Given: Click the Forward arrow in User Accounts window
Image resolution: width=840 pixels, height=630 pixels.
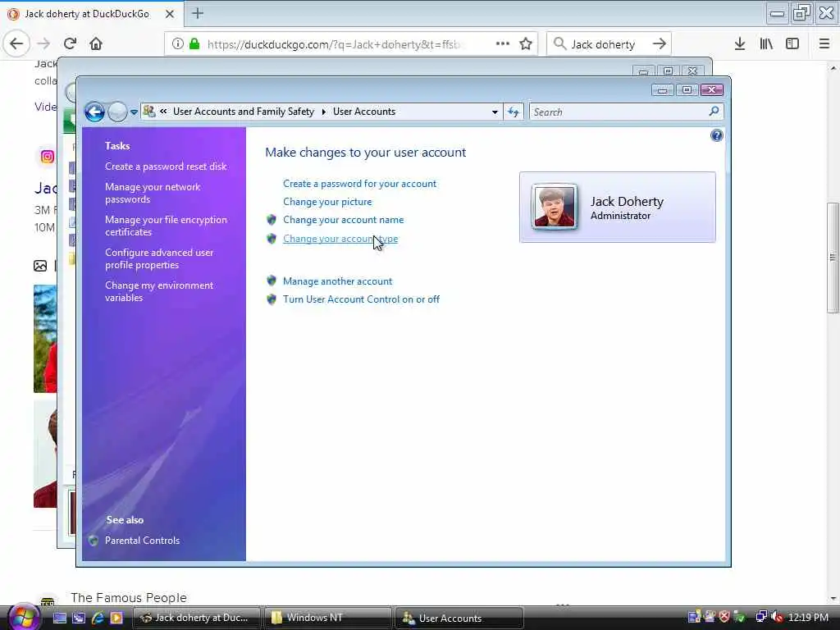Looking at the screenshot, I should (x=117, y=112).
